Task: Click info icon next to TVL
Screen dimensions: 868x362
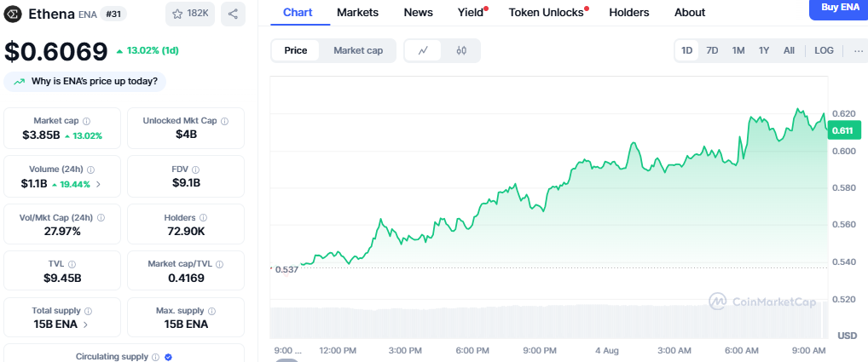Action: (x=72, y=265)
